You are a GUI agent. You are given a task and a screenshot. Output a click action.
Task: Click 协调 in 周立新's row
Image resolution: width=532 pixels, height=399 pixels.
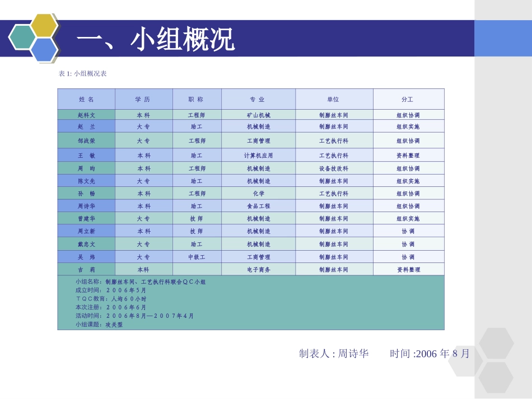point(408,231)
